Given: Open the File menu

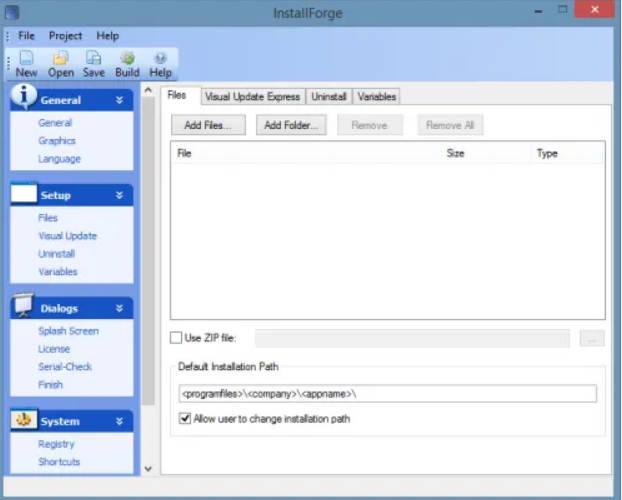Looking at the screenshot, I should click(27, 36).
